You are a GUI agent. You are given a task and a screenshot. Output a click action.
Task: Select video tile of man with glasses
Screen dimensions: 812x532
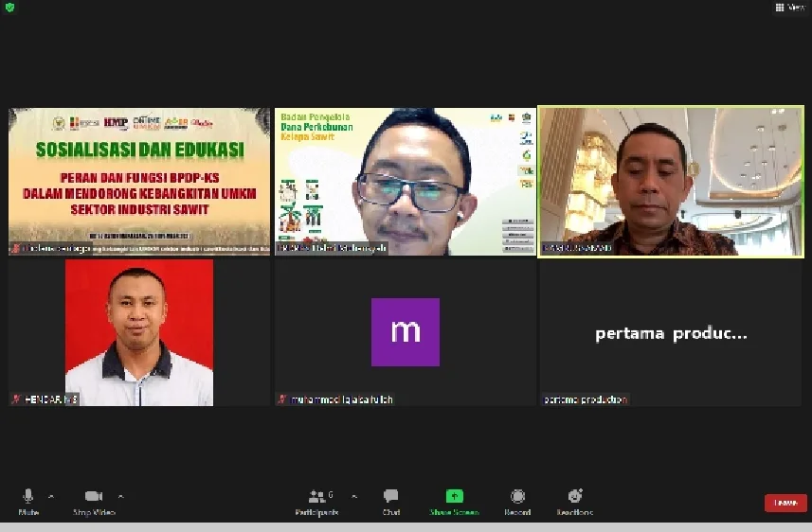click(x=406, y=181)
